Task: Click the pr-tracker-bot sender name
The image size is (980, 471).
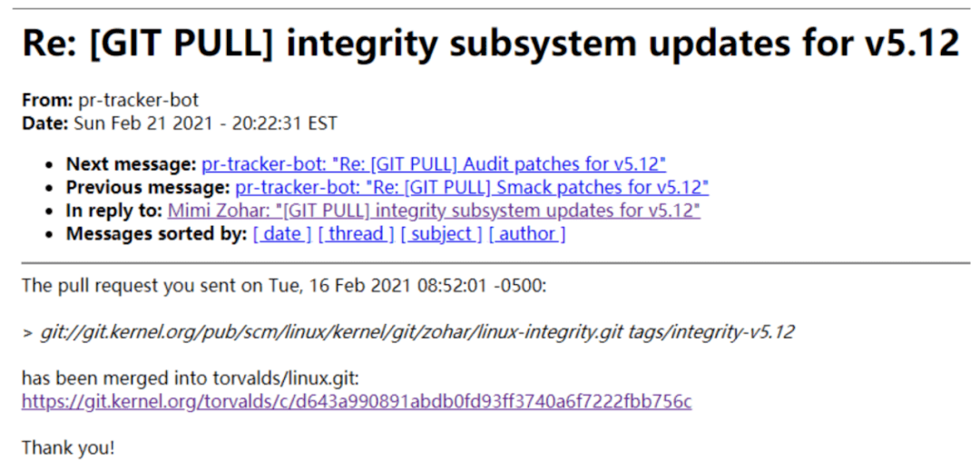Action: [138, 100]
